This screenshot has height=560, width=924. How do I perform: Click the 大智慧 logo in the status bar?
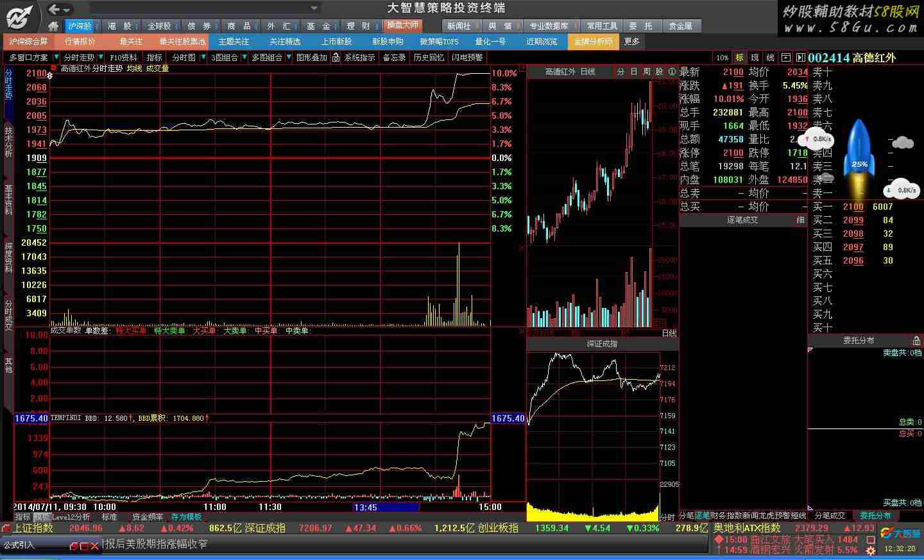900,534
